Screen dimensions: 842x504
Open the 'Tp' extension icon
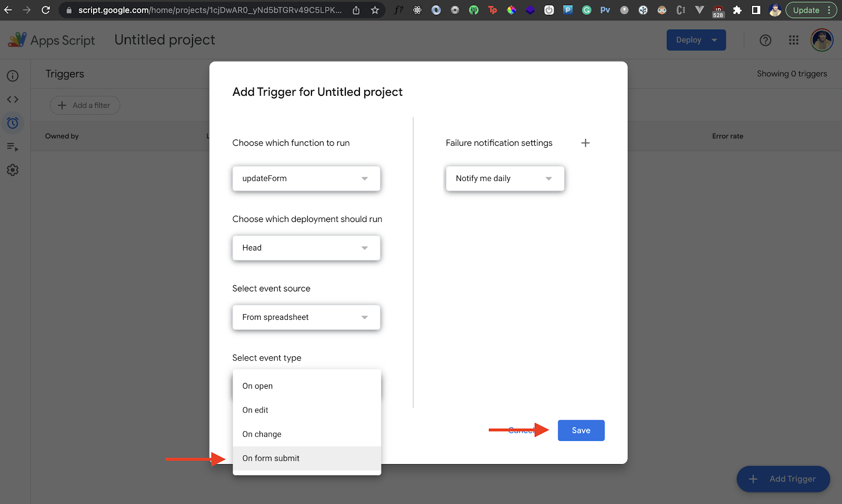[493, 10]
